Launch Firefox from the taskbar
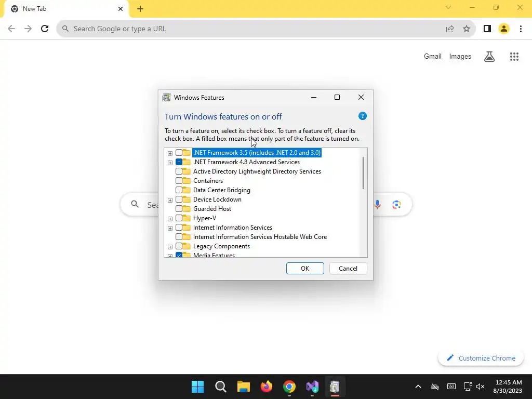Viewport: 532px width, 399px height. tap(267, 387)
